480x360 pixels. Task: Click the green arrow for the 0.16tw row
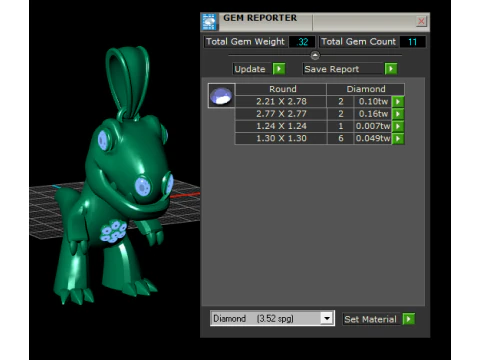pyautogui.click(x=398, y=114)
